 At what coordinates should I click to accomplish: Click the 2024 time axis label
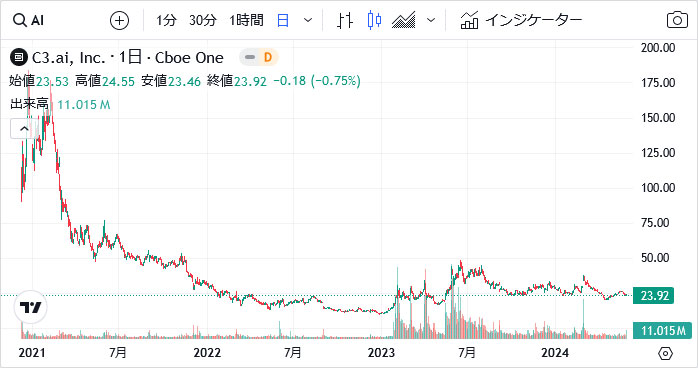555,353
